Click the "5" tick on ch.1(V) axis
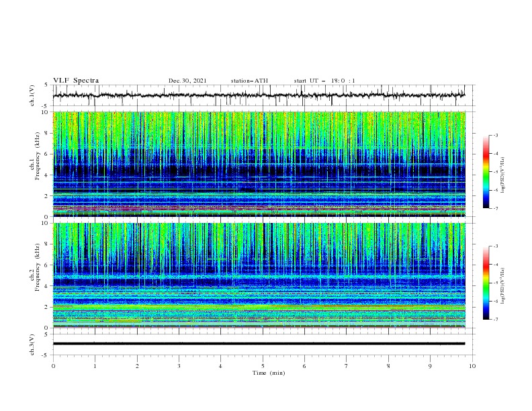This screenshot has width=532, height=411. [47, 85]
